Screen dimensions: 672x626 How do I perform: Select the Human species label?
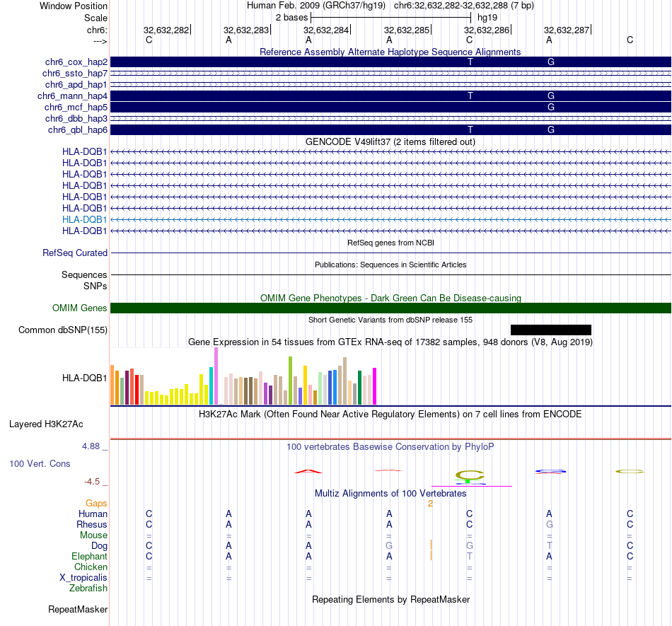point(93,514)
